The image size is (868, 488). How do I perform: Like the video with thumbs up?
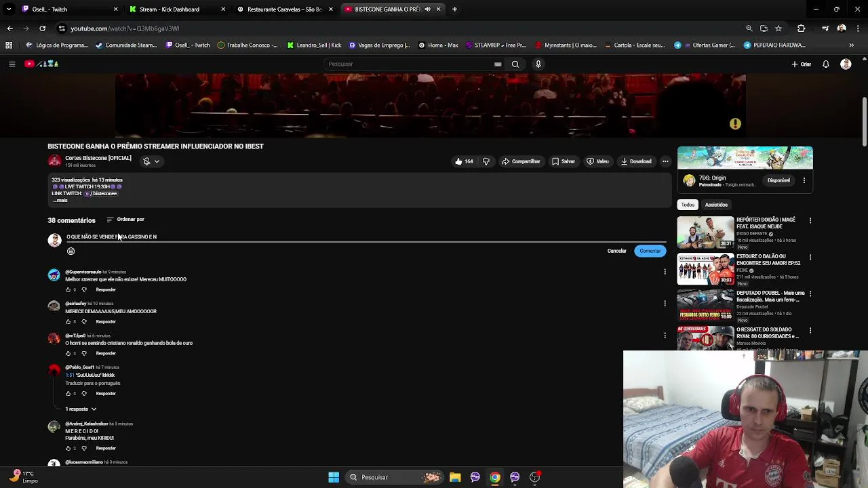pyautogui.click(x=464, y=161)
